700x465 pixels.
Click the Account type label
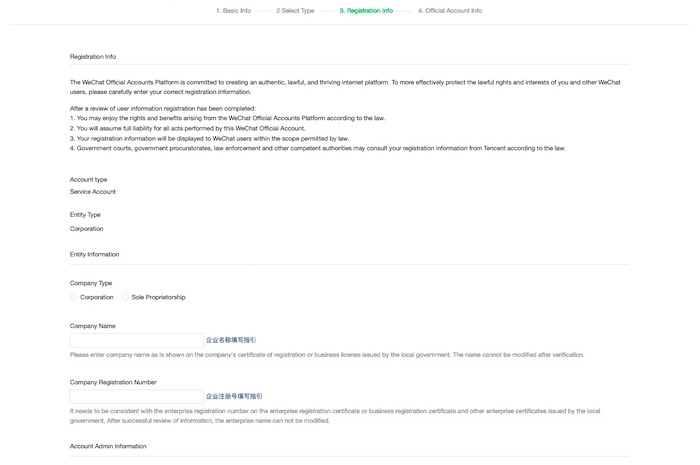88,180
